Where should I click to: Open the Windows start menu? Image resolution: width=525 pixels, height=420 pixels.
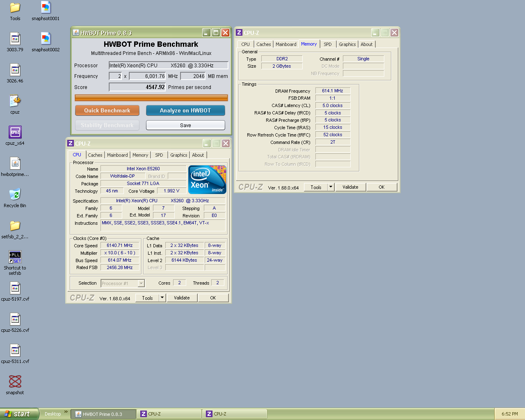(19, 414)
